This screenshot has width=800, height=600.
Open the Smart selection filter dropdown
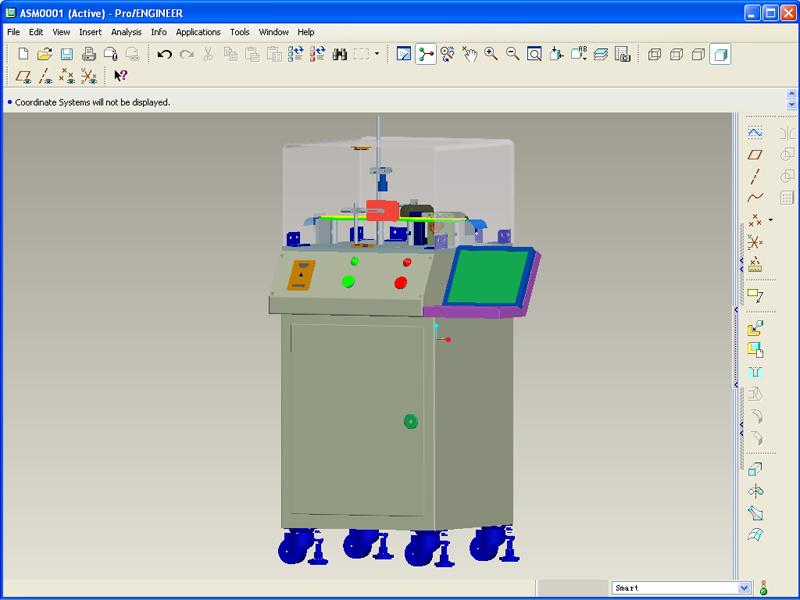(x=743, y=588)
